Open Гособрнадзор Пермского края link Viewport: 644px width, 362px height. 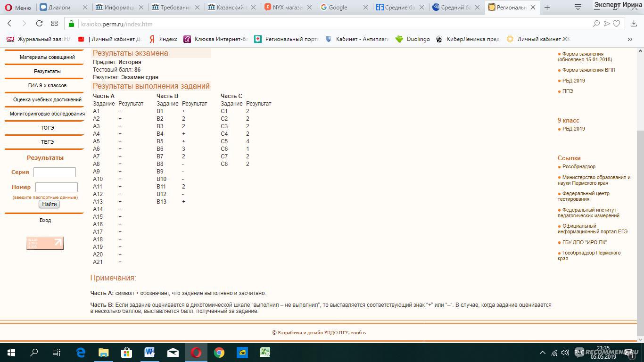coord(589,255)
